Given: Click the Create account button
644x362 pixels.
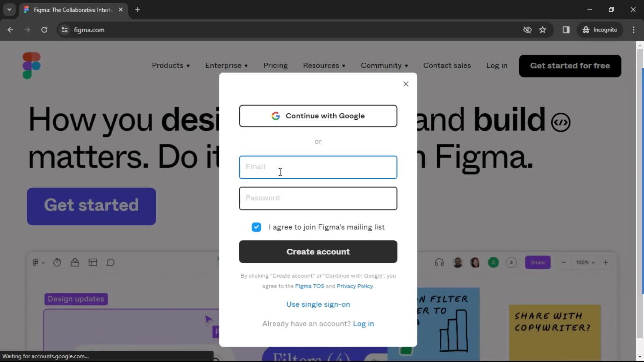Looking at the screenshot, I should point(318,252).
